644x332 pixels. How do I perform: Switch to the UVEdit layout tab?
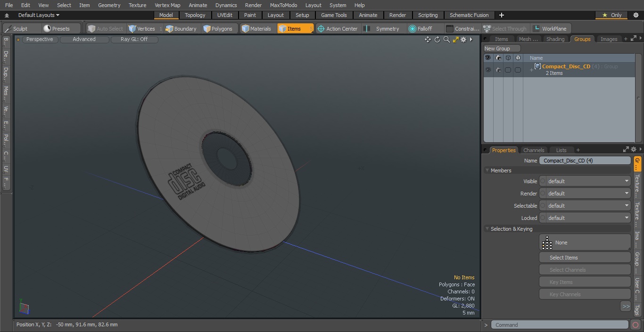coord(225,15)
